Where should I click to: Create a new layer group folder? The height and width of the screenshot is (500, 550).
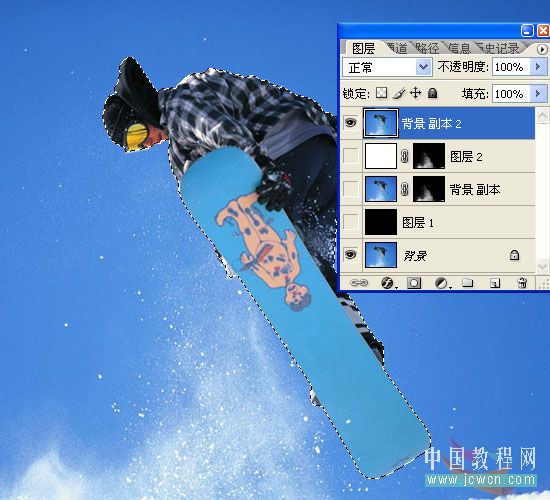coord(467,282)
